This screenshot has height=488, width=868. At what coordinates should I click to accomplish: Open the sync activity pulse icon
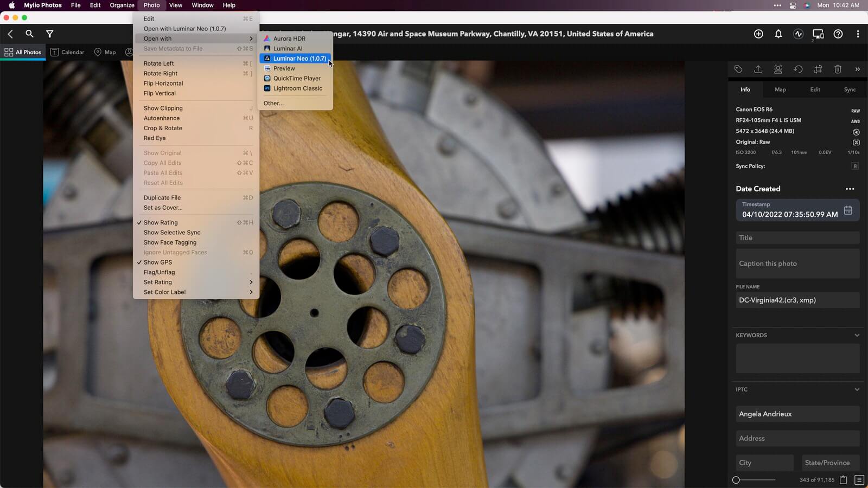coord(798,34)
